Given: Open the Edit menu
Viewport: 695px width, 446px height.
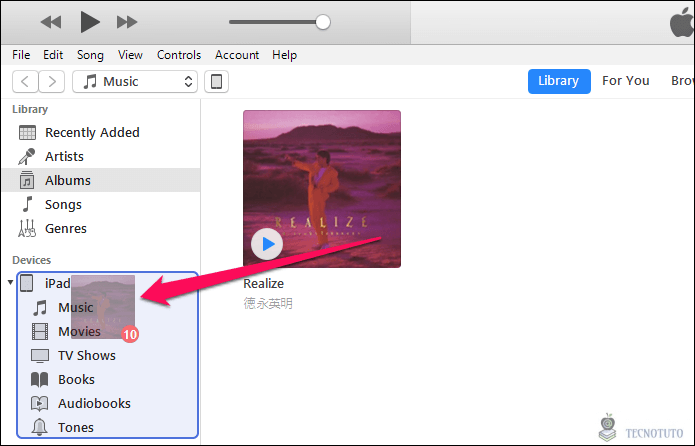Looking at the screenshot, I should pos(53,55).
